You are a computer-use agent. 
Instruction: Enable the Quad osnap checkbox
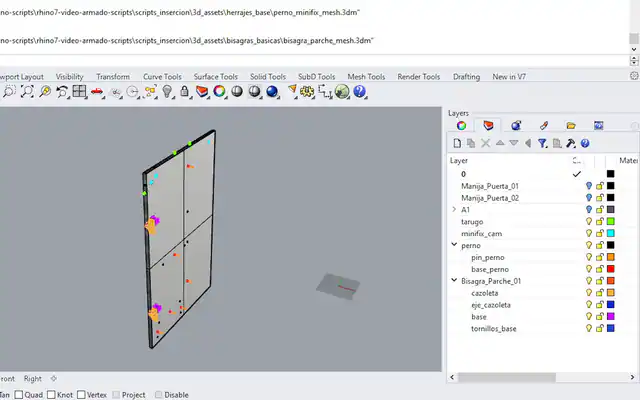[x=19, y=395]
